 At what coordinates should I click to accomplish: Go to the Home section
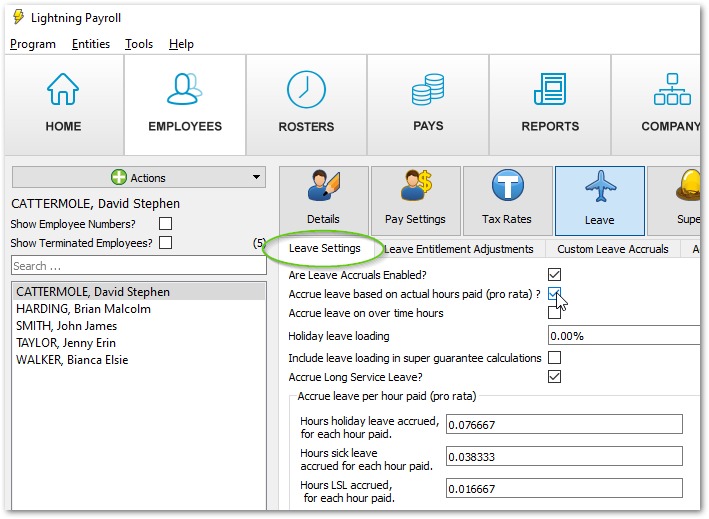[x=63, y=105]
